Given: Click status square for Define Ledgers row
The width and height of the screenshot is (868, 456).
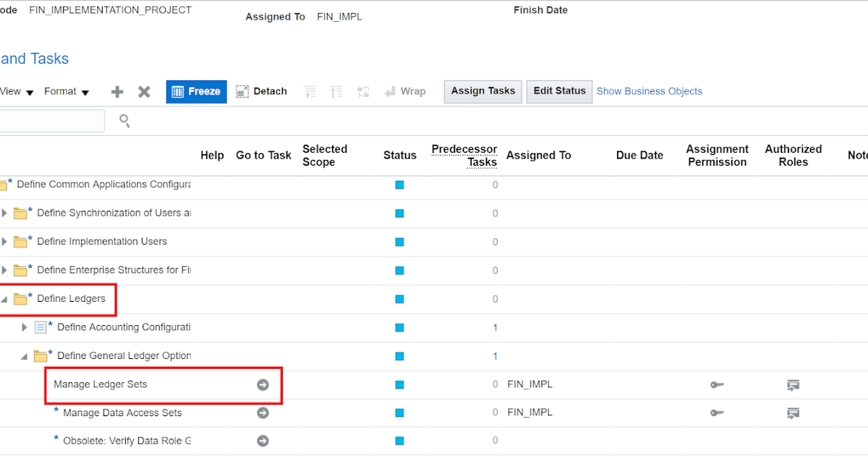Looking at the screenshot, I should click(x=399, y=299).
